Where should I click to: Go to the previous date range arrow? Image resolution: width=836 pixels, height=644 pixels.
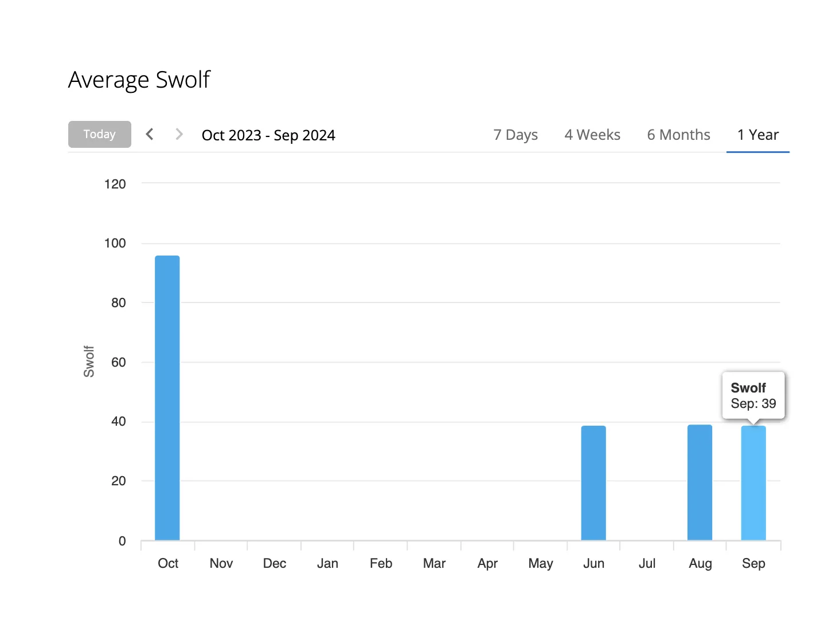pyautogui.click(x=150, y=134)
